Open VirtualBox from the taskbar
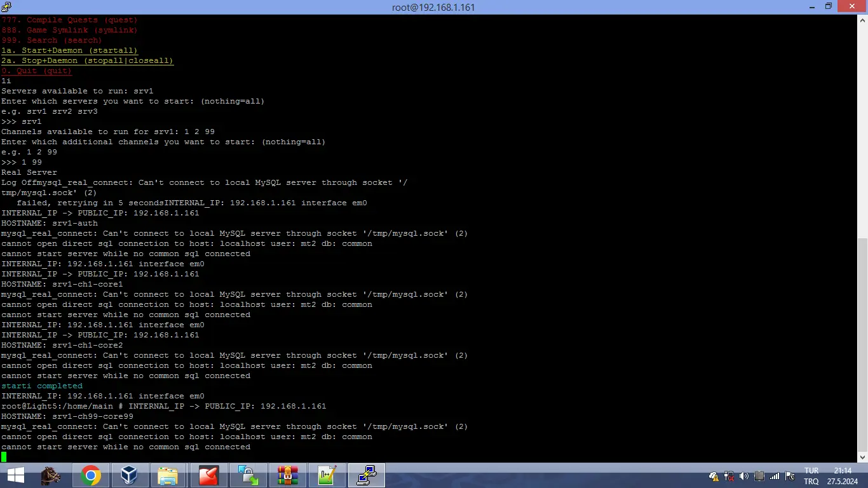868x488 pixels. (x=130, y=475)
